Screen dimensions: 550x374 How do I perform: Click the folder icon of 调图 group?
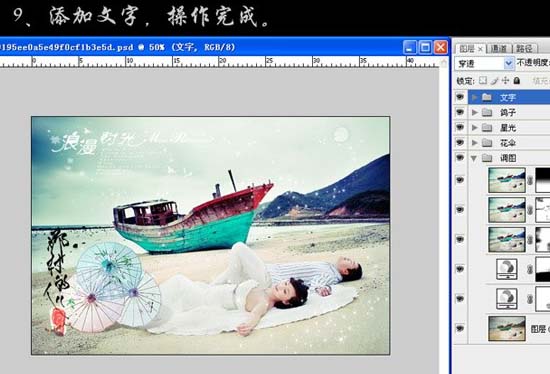(x=487, y=158)
